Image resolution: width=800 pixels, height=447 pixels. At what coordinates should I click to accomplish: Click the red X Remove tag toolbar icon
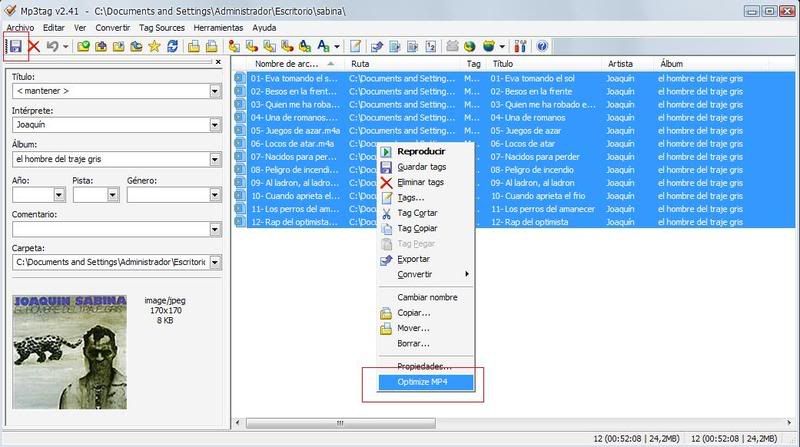(34, 46)
